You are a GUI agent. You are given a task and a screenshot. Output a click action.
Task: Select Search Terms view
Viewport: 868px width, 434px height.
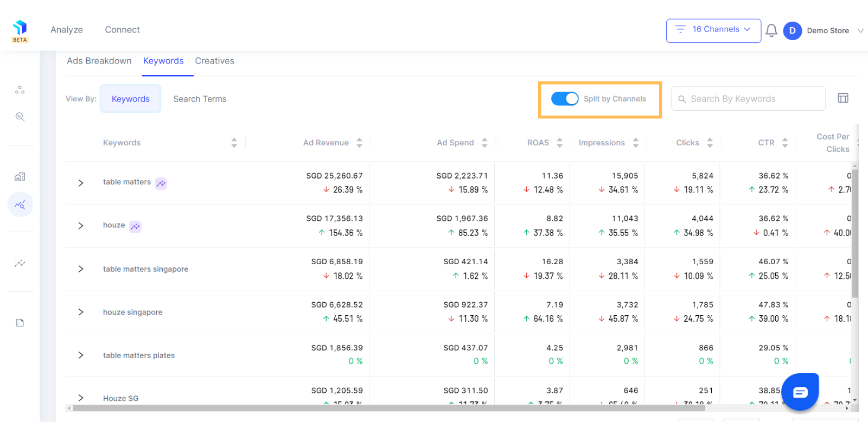(x=200, y=99)
